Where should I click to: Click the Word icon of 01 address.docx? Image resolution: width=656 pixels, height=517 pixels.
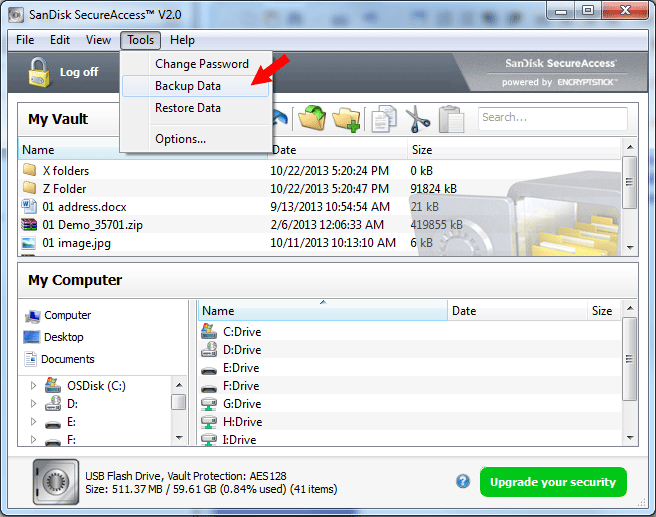[x=29, y=206]
